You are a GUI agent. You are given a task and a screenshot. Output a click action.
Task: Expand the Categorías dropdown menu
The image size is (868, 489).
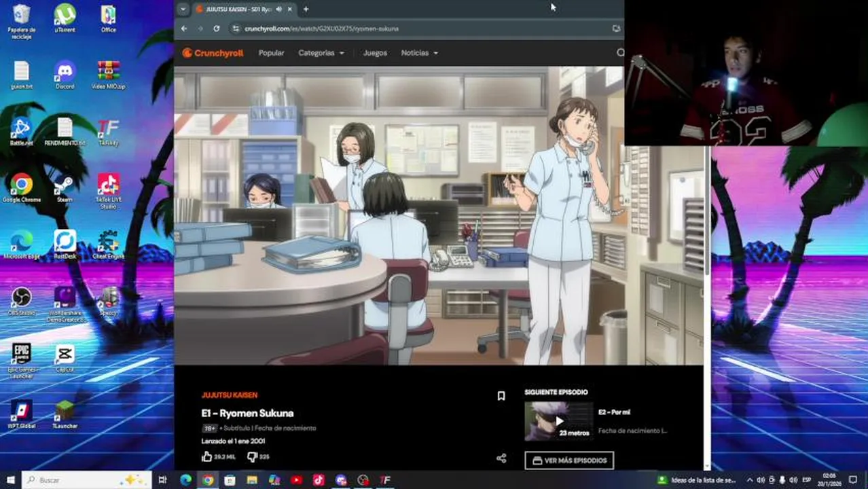click(321, 53)
